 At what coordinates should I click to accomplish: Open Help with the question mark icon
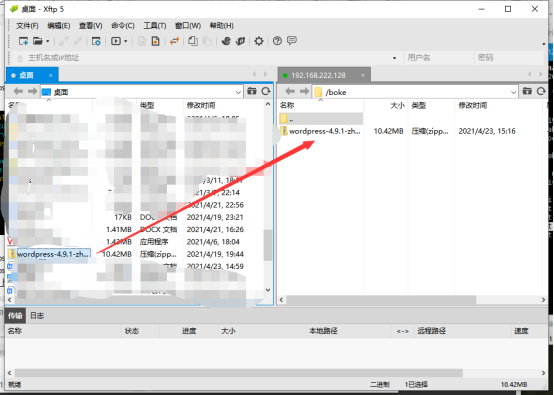pos(277,41)
